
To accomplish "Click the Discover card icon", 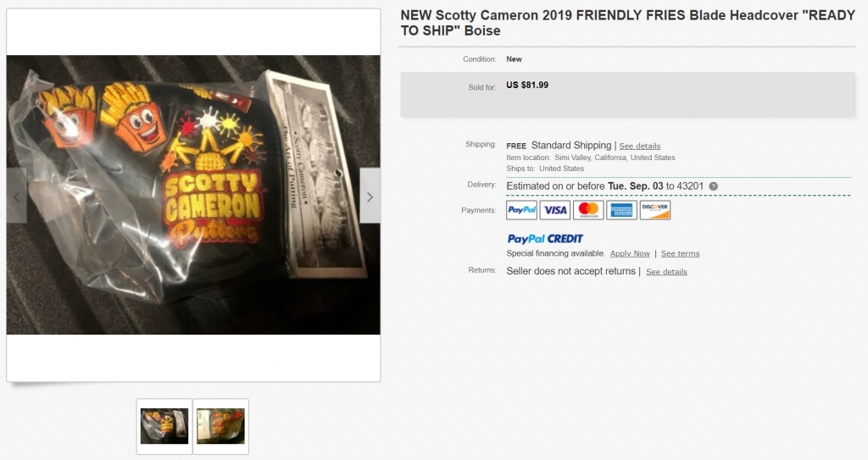I will tap(655, 210).
